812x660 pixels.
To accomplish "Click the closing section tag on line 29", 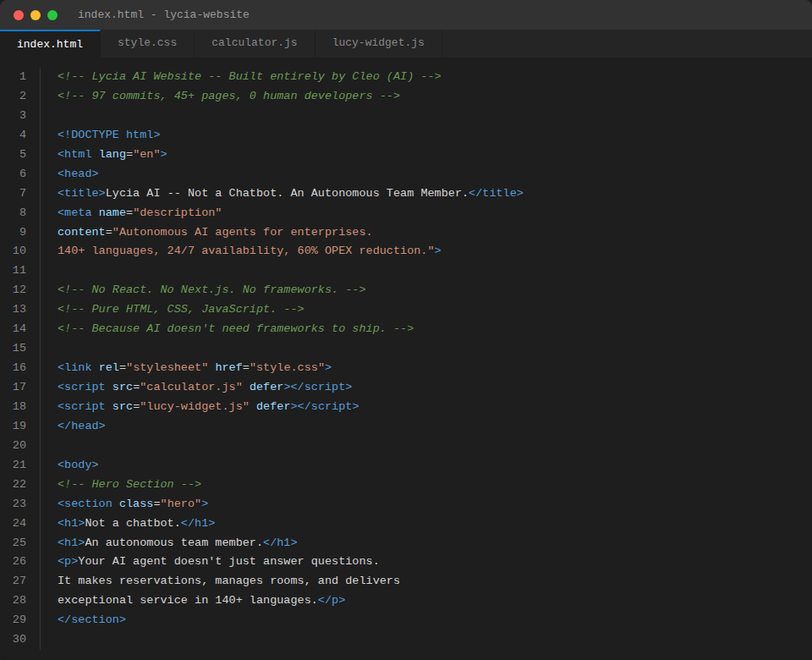I will point(91,619).
